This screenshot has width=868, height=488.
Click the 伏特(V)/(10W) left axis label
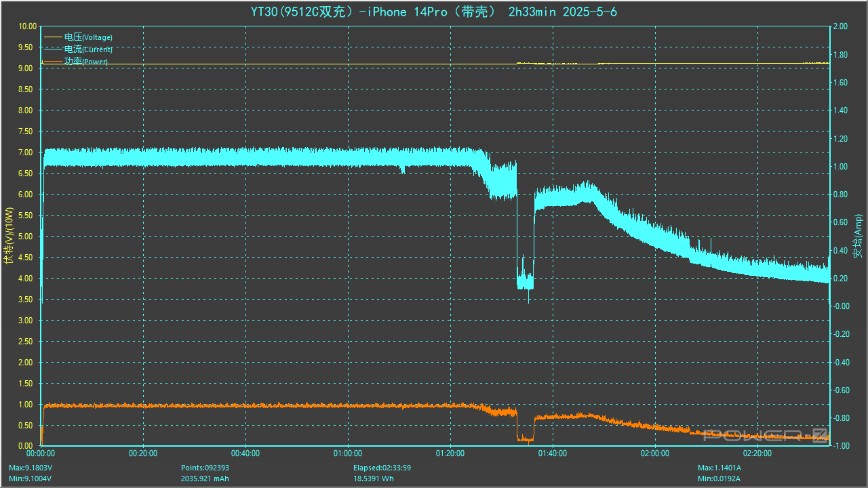(9, 236)
